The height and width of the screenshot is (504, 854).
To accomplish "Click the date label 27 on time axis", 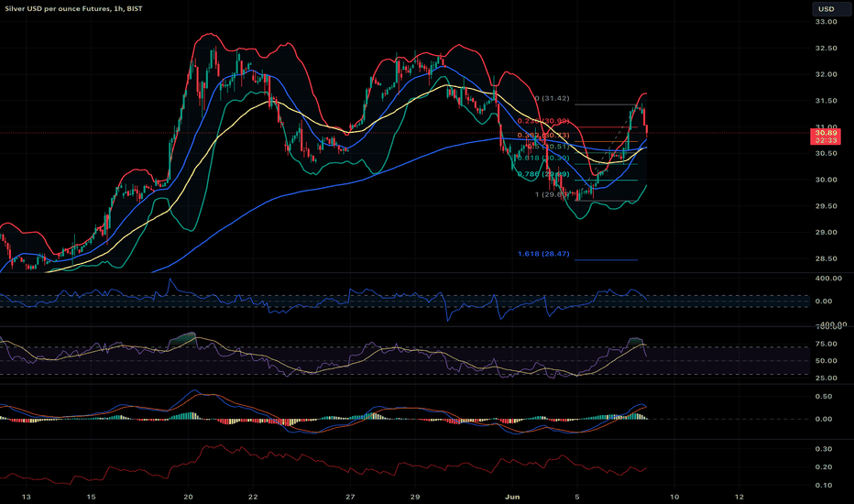I will (350, 497).
